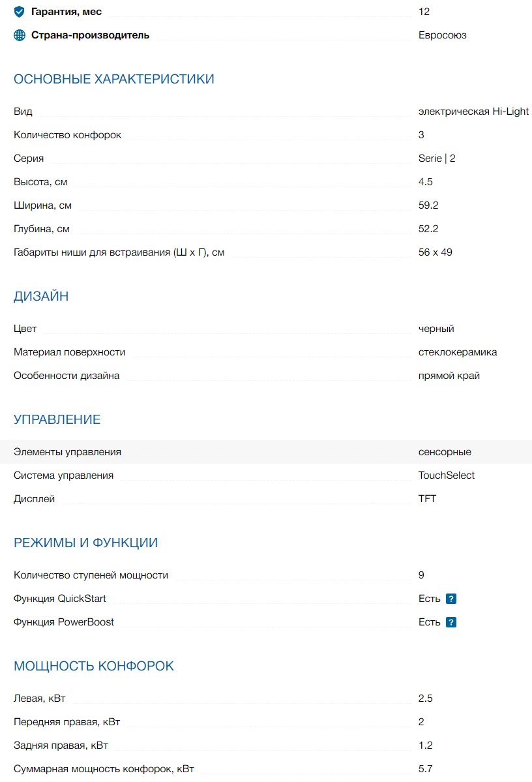
Task: Click the ДИЗАЙН section heading
Action: click(41, 297)
